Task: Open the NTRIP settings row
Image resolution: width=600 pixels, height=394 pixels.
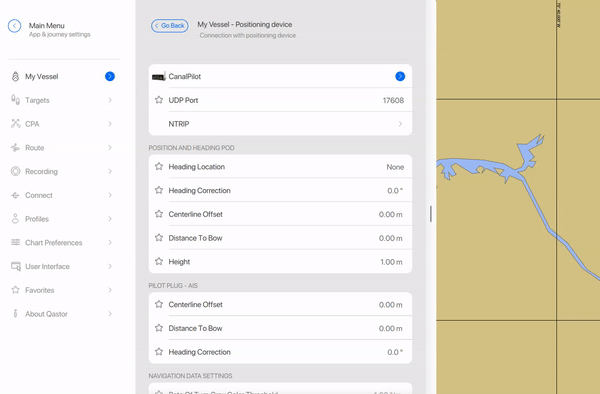Action: (280, 124)
